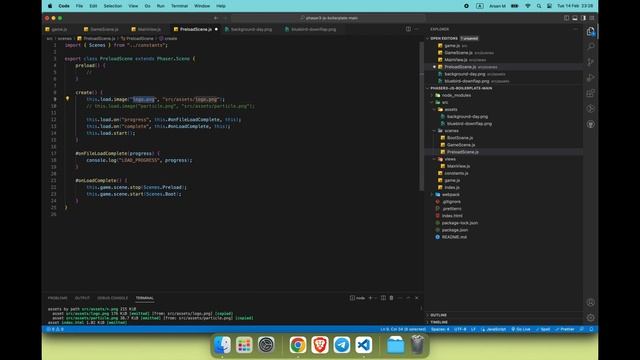This screenshot has height=360, width=640.
Task: Click the kill terminal trash icon
Action: click(x=391, y=298)
